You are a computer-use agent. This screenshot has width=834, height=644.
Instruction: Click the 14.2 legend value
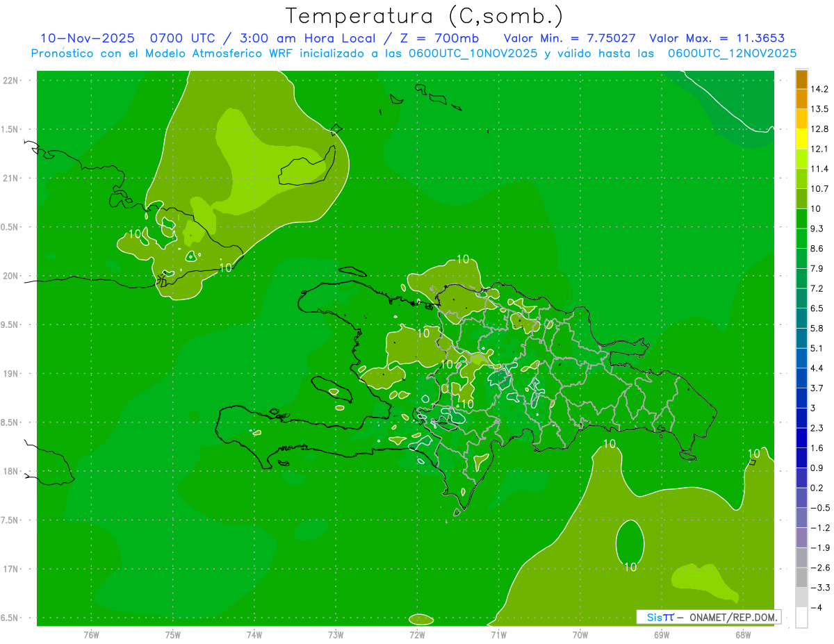pyautogui.click(x=819, y=89)
